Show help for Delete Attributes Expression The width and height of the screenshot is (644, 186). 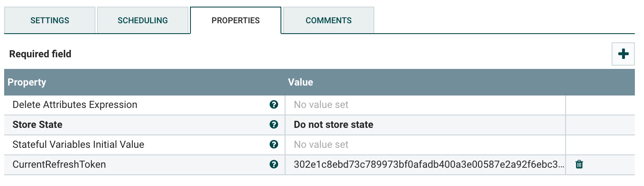[x=273, y=105]
